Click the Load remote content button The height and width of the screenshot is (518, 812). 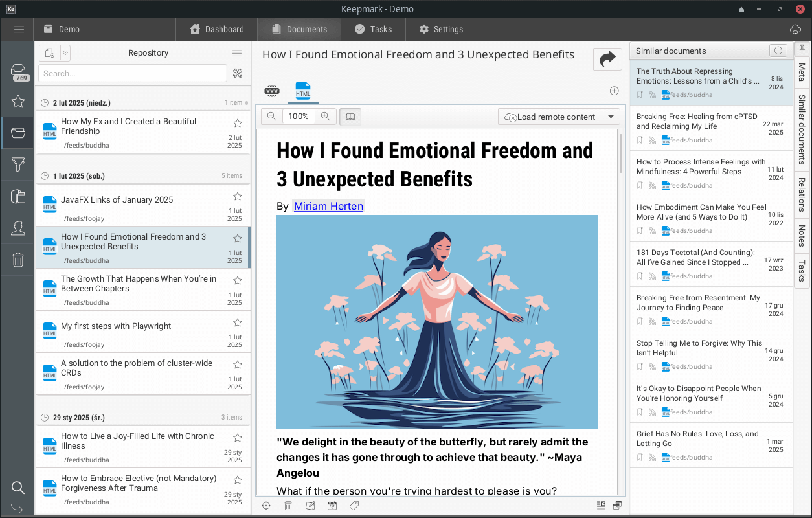(x=550, y=117)
